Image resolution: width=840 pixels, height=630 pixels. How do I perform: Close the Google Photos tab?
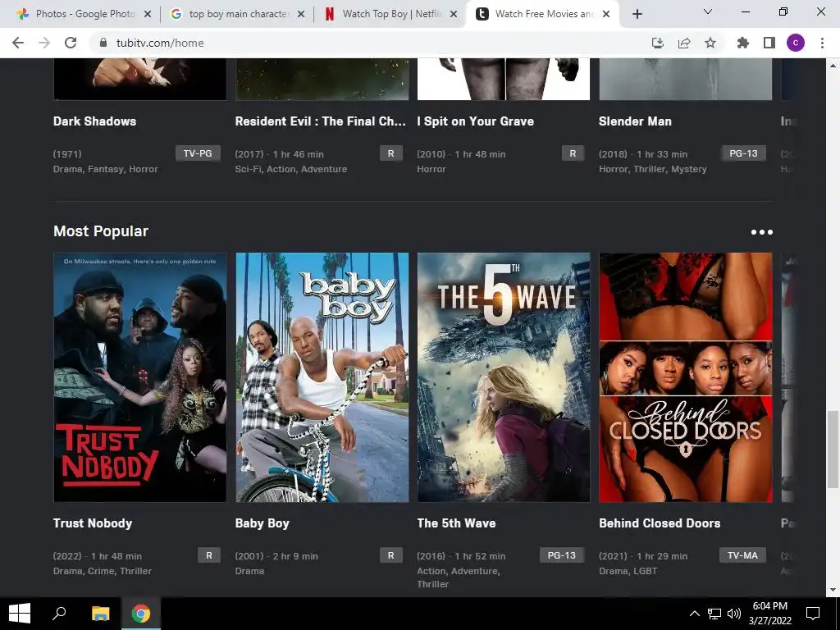point(148,14)
